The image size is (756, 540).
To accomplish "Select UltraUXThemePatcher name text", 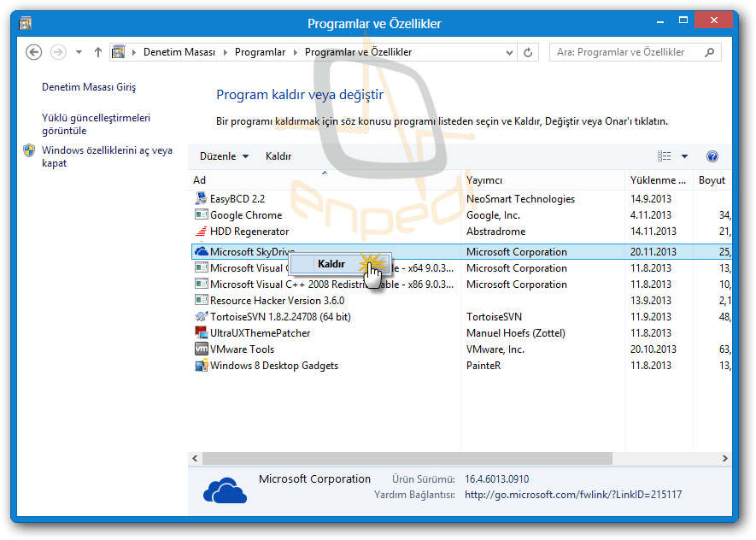I will coord(260,333).
